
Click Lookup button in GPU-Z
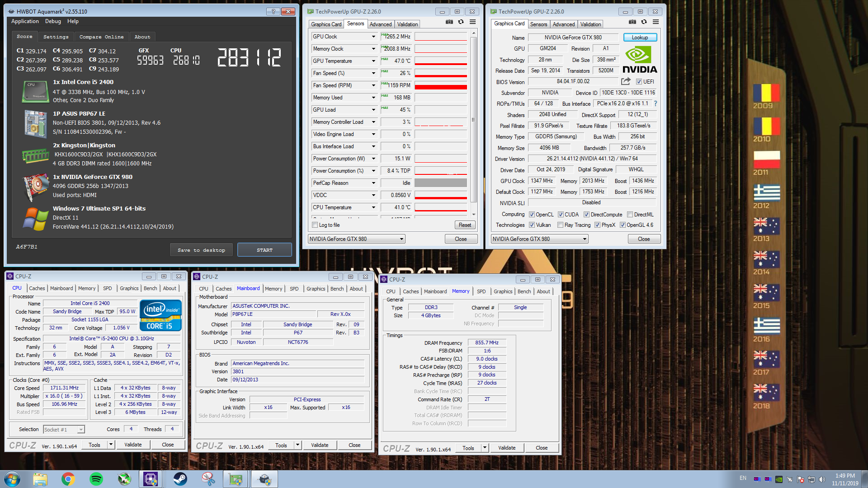click(640, 38)
